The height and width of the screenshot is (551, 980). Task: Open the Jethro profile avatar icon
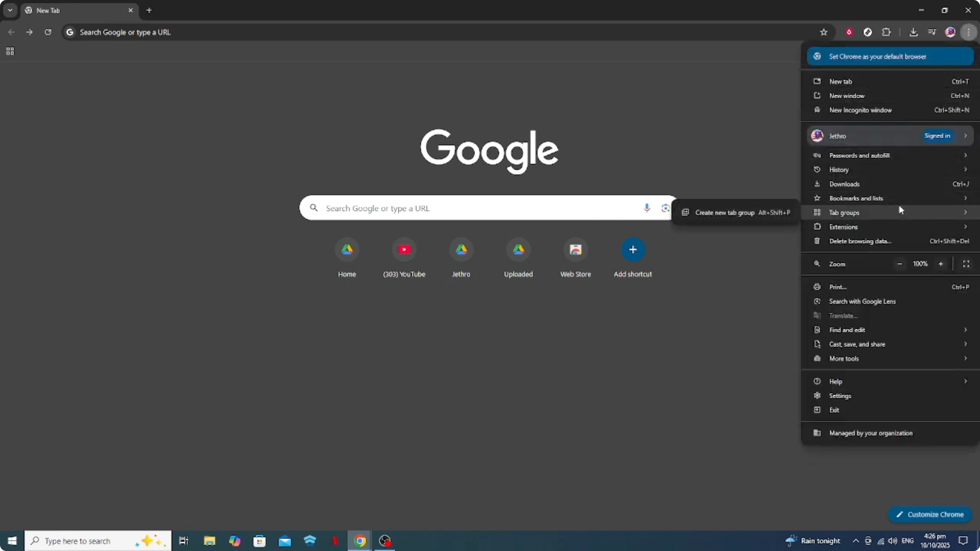click(951, 32)
